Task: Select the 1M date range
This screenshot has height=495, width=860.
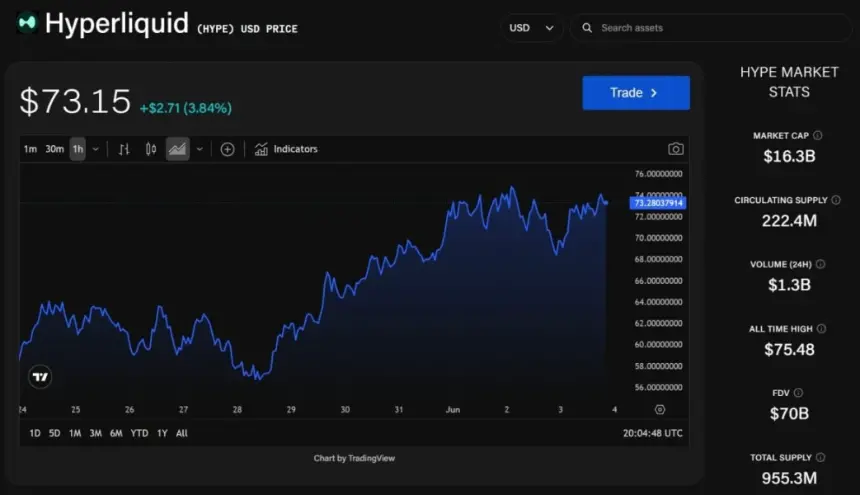Action: click(x=75, y=433)
